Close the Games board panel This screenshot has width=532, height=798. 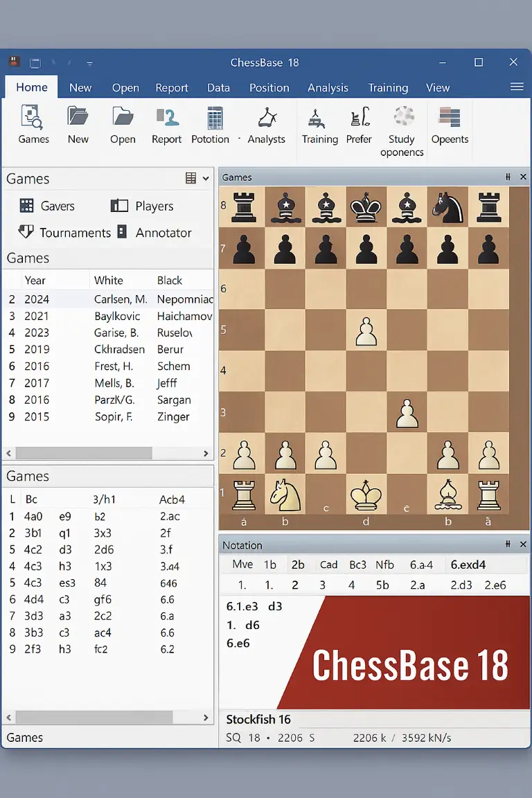(523, 177)
